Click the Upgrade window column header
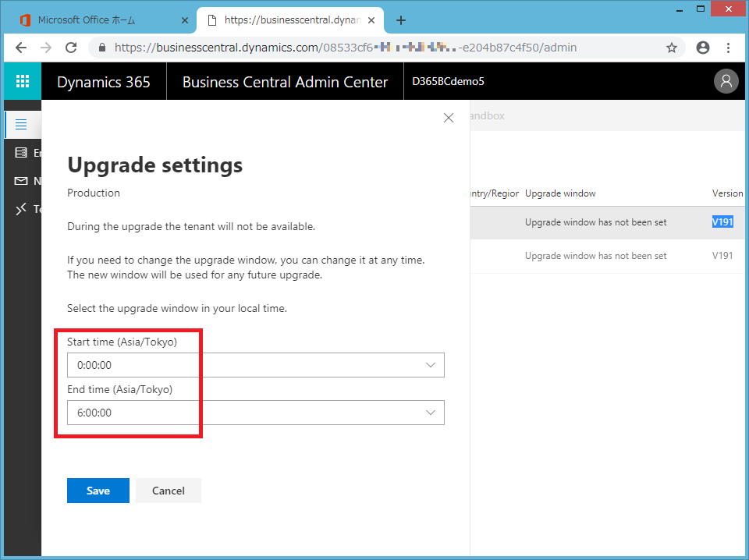The height and width of the screenshot is (560, 749). pyautogui.click(x=560, y=193)
